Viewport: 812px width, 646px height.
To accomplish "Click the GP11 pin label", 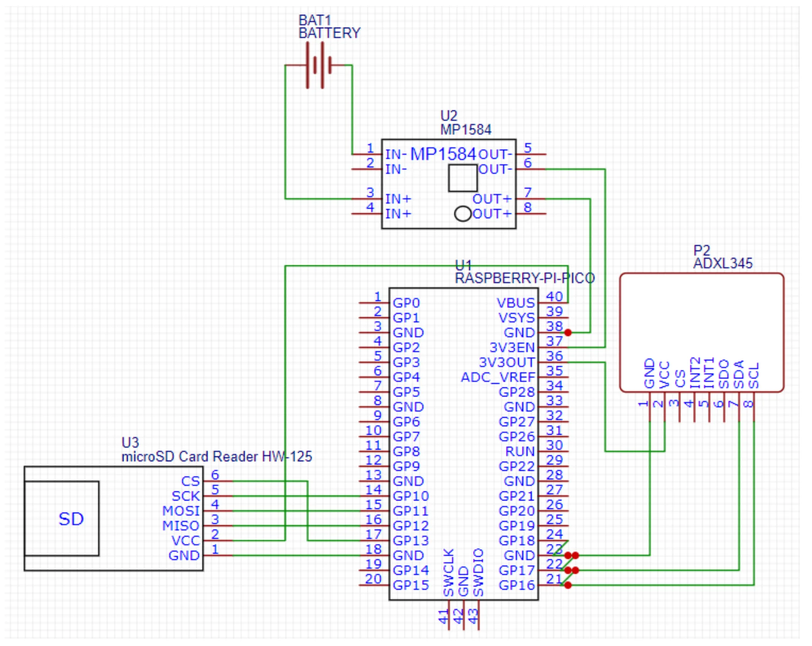I will (411, 511).
